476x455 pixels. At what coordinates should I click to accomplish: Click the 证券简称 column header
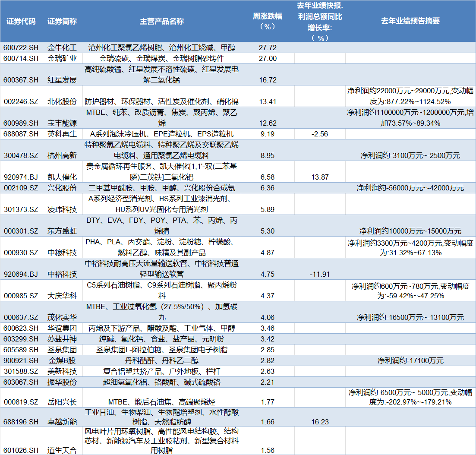point(62,21)
